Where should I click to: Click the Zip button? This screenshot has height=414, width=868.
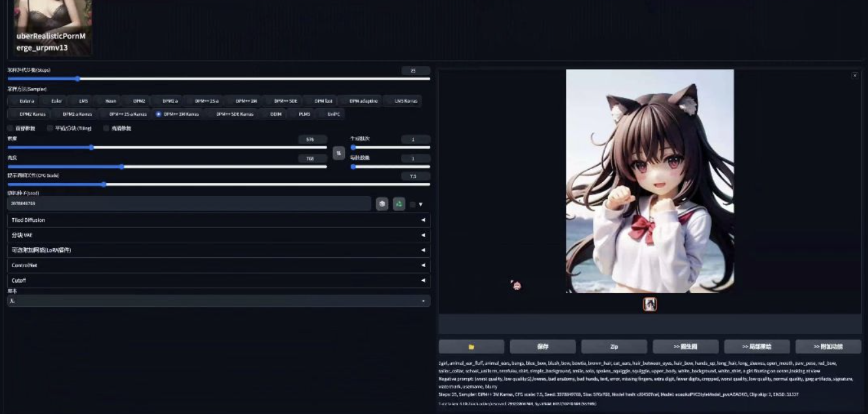pyautogui.click(x=614, y=347)
